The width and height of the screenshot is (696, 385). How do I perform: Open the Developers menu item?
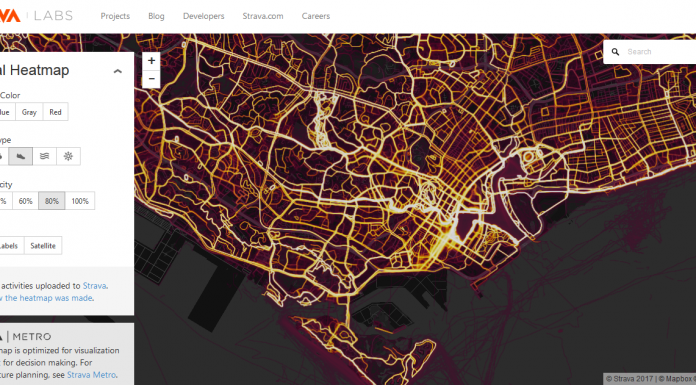[x=204, y=16]
